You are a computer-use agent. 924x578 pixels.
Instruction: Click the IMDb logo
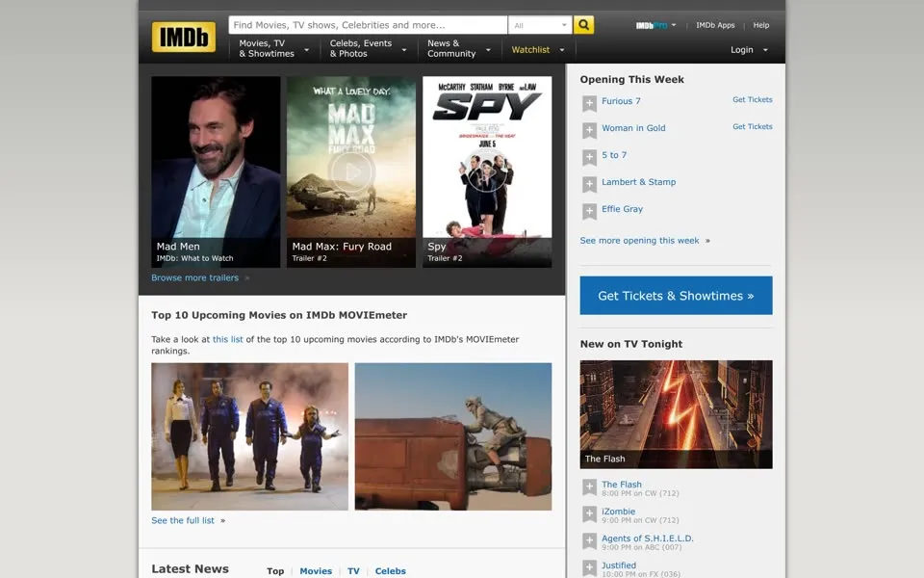(183, 38)
